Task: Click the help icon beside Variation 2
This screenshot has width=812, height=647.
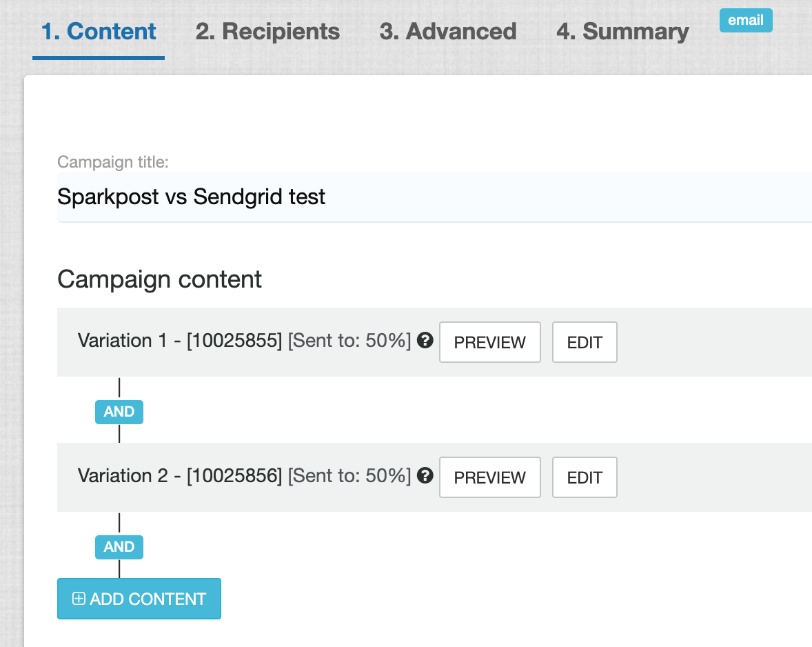Action: tap(425, 475)
